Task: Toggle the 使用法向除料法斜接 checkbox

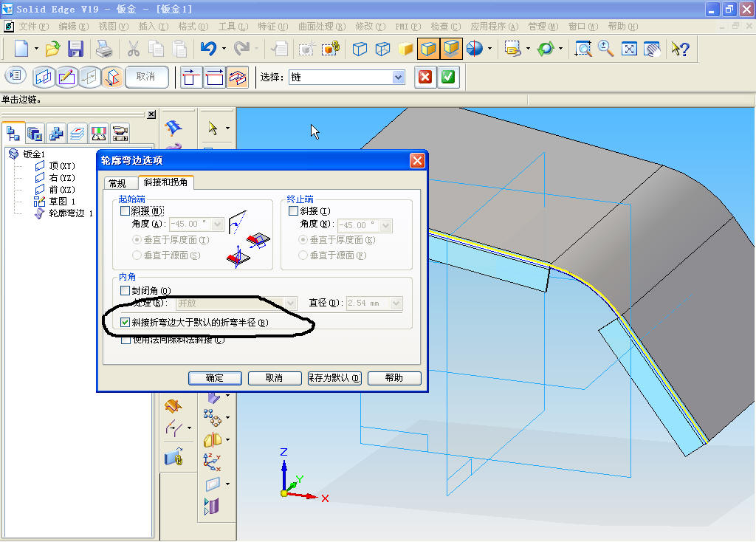Action: click(126, 340)
